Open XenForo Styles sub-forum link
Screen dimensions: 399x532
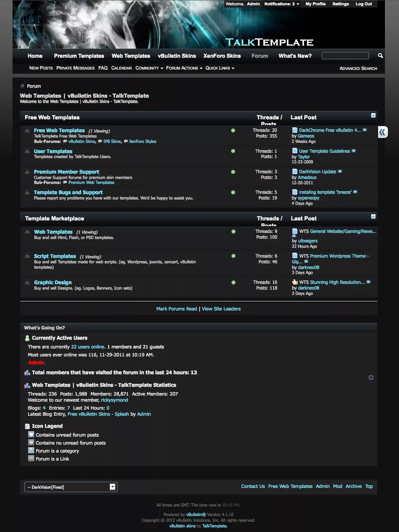tap(142, 141)
